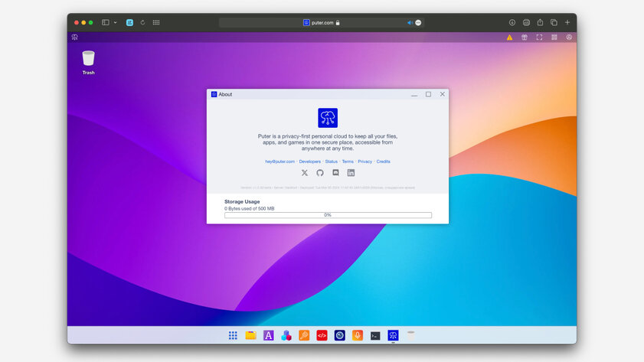Launch the terminal app in the taskbar

tap(375, 336)
